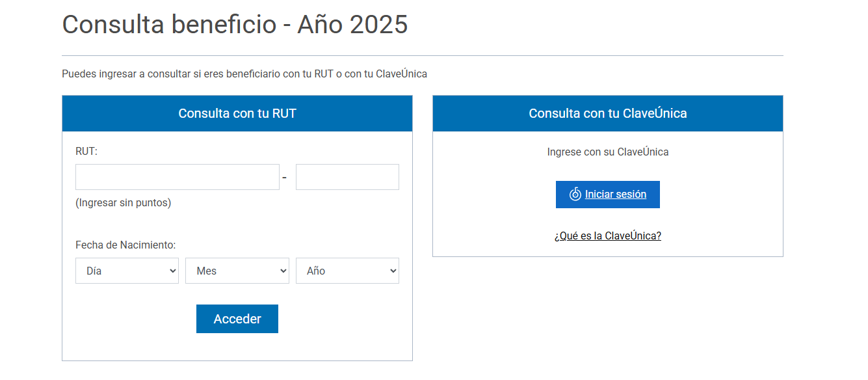Click the chevron arrow of the Día selector

coord(172,271)
